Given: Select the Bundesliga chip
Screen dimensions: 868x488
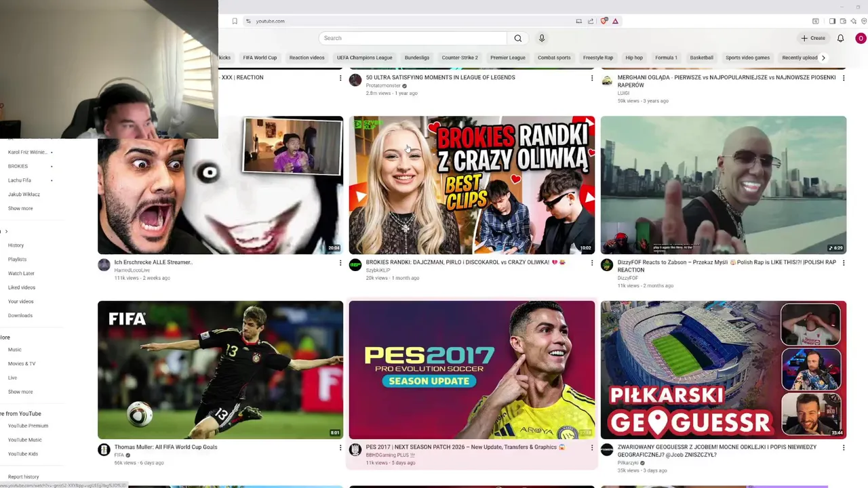Looking at the screenshot, I should (417, 58).
